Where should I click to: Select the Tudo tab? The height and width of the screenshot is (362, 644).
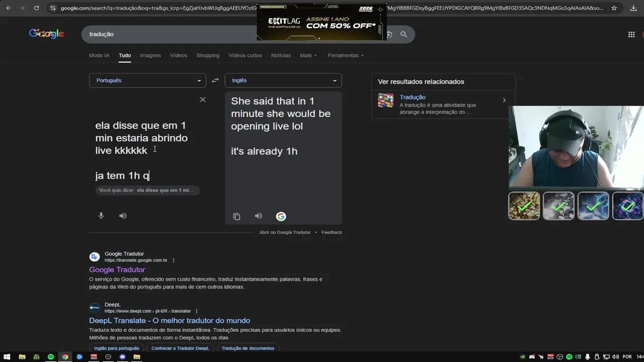(x=125, y=55)
